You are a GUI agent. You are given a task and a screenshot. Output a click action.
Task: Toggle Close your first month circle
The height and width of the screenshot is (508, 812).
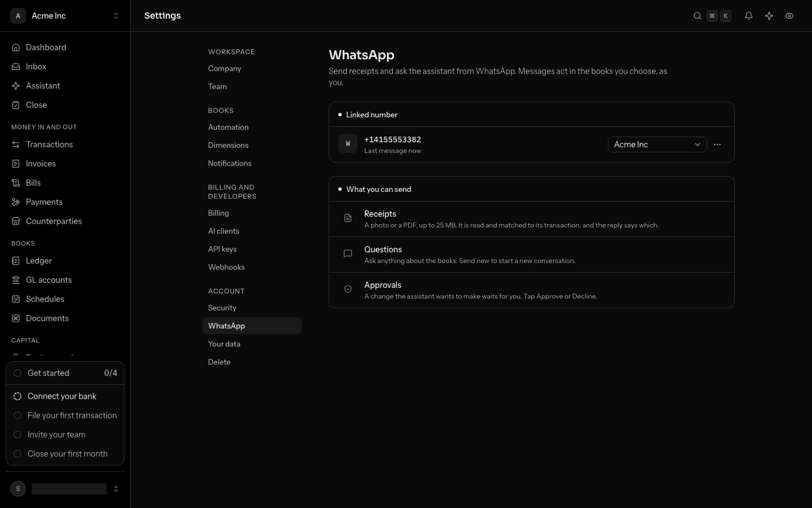click(17, 454)
